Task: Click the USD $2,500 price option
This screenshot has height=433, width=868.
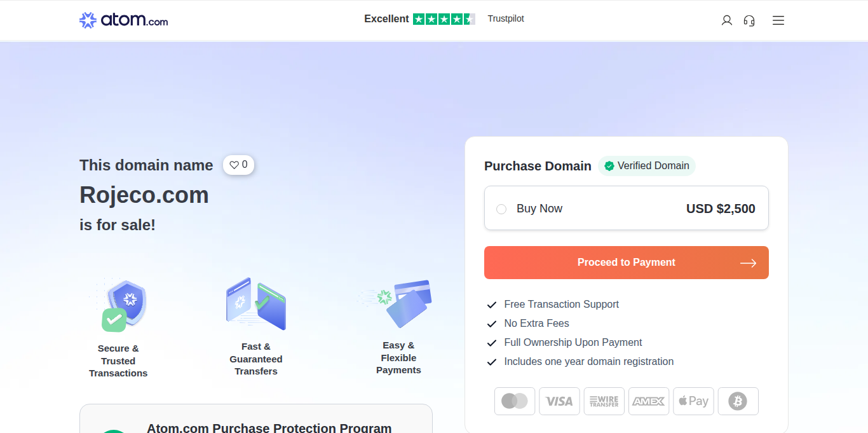Action: click(721, 209)
